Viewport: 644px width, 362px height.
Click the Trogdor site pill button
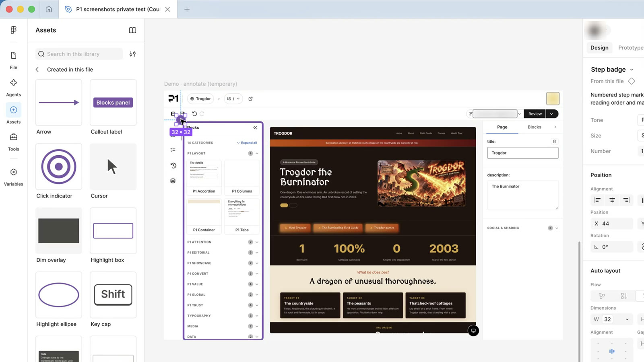pyautogui.click(x=200, y=99)
